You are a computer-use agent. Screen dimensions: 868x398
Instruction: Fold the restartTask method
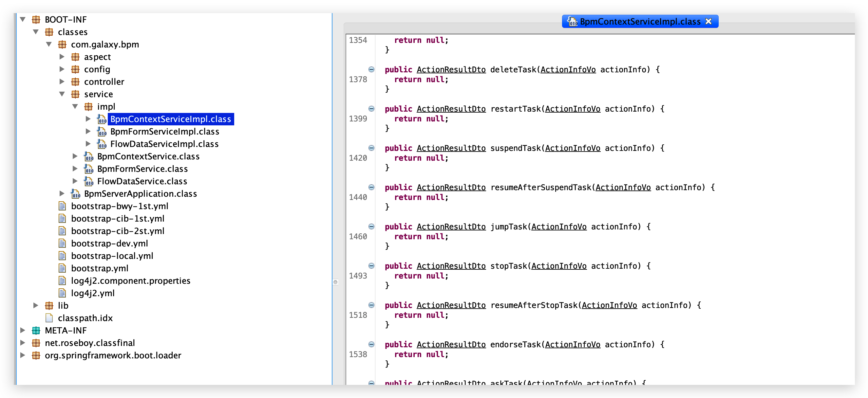(371, 109)
